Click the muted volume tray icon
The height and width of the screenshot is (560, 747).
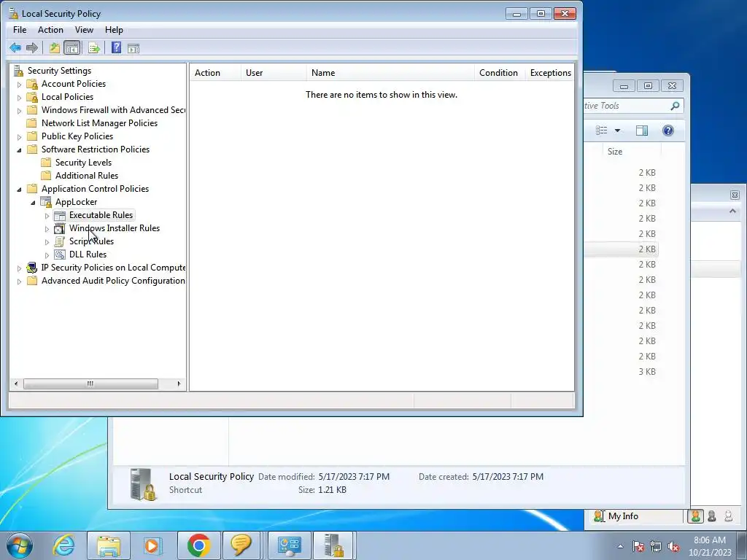(x=673, y=546)
